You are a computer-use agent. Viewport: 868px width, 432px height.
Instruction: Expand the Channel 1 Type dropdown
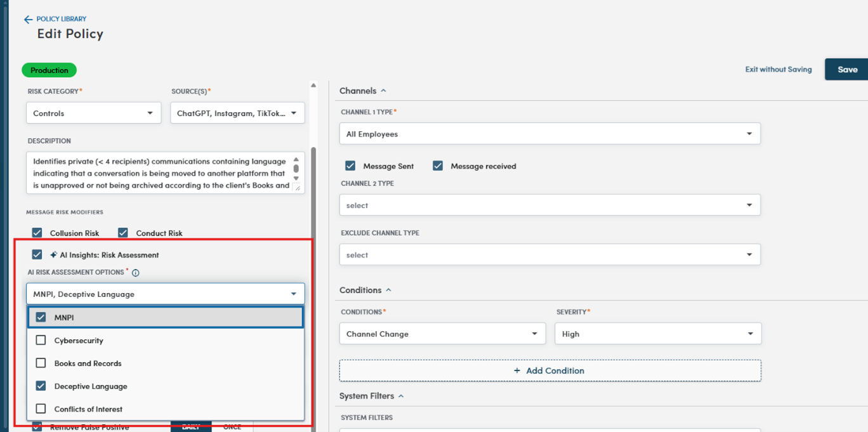[x=549, y=134]
